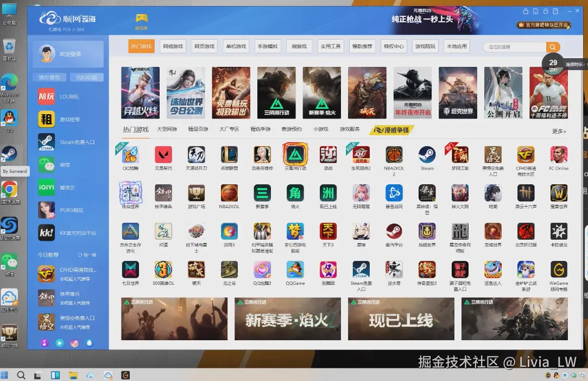Image resolution: width=588 pixels, height=381 pixels.
Task: Launch 方舟之生存进化 (ARK) icon
Action: coord(130,231)
